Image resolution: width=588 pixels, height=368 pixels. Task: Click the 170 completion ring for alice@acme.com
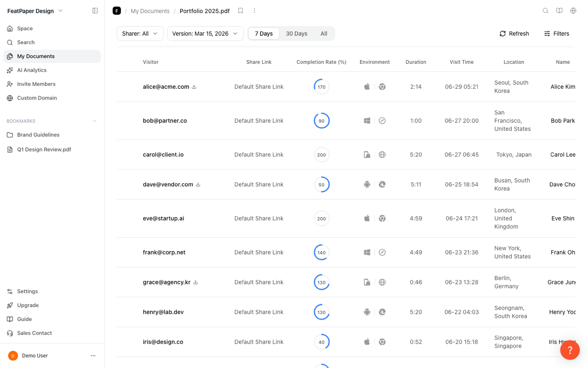(x=322, y=87)
